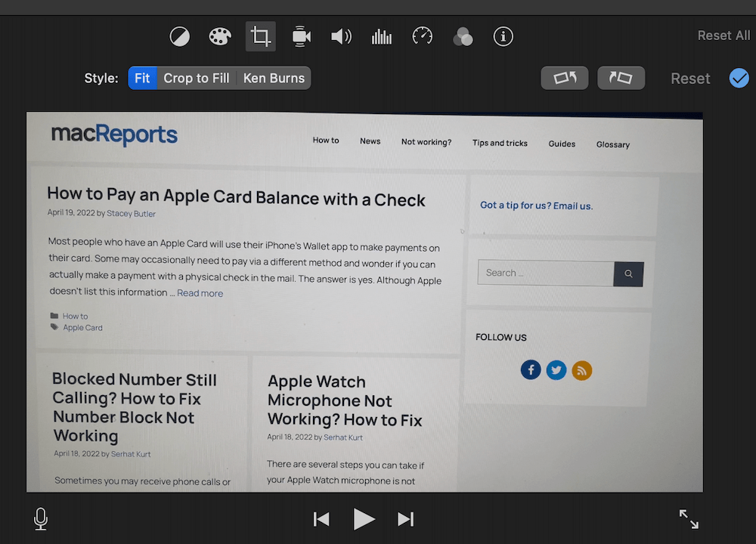Open the speed speedometer tool
Screen dimensions: 756x544
pyautogui.click(x=423, y=36)
